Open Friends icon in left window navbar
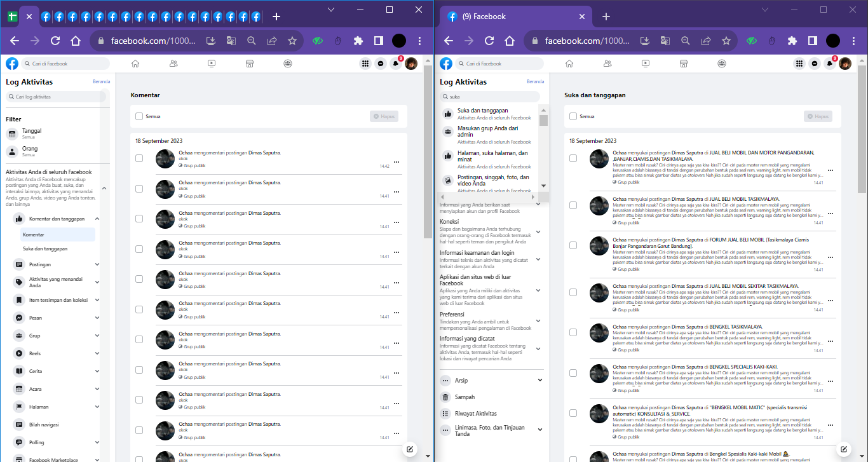This screenshot has height=462, width=868. tap(173, 64)
